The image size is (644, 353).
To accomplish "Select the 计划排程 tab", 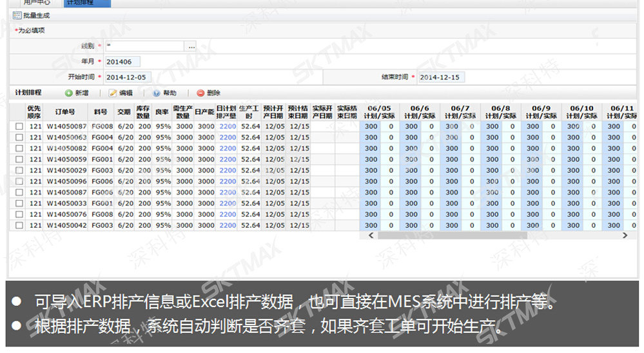I will (82, 3).
